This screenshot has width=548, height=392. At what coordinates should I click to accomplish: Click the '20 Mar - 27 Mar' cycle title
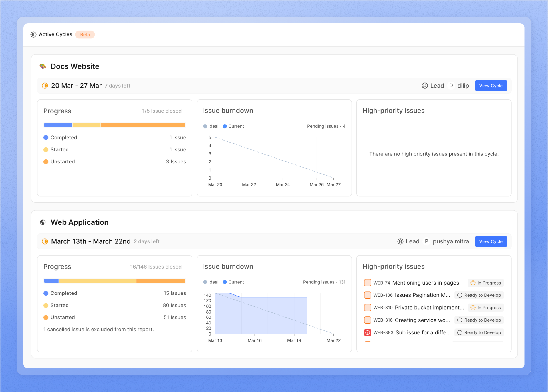coord(76,86)
